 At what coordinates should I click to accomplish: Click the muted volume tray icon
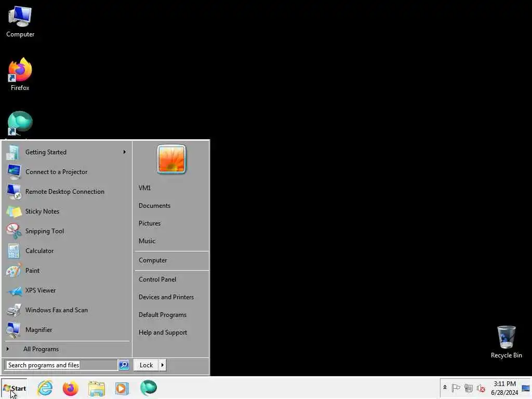(x=481, y=388)
